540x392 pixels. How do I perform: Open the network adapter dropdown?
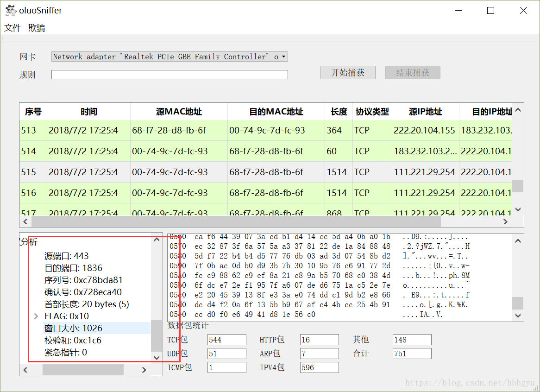[170, 57]
